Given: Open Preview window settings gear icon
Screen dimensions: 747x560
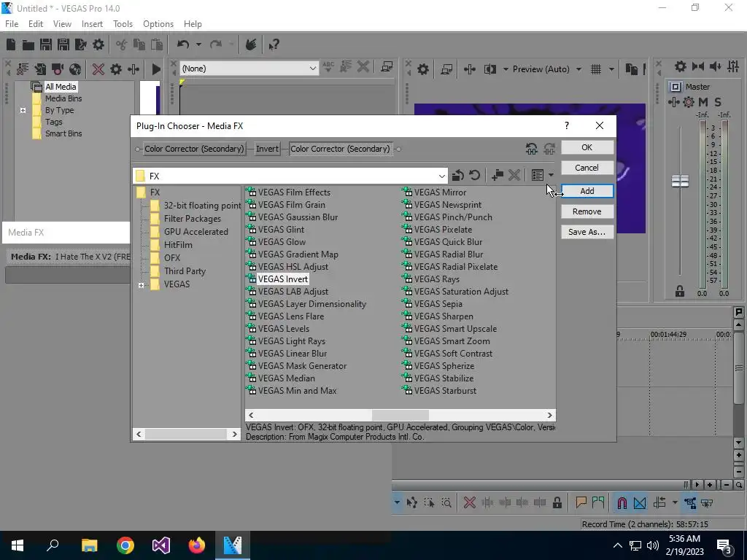Looking at the screenshot, I should [x=422, y=69].
